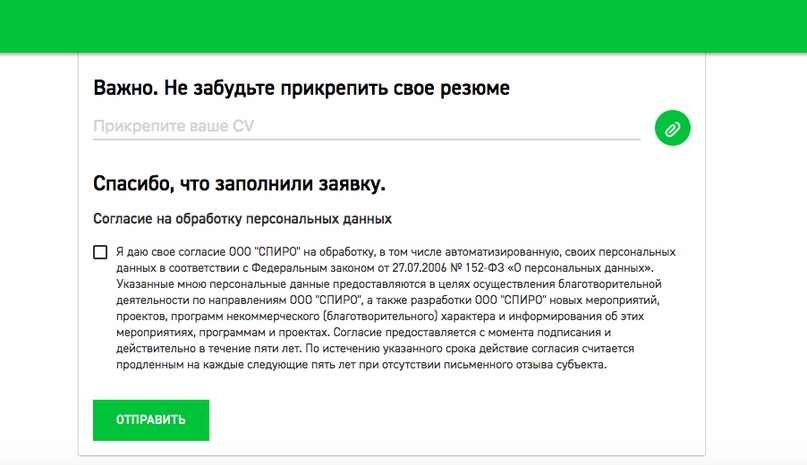Click the phrase «О персональных данных»
Image resolution: width=807 pixels, height=465 pixels.
click(581, 268)
